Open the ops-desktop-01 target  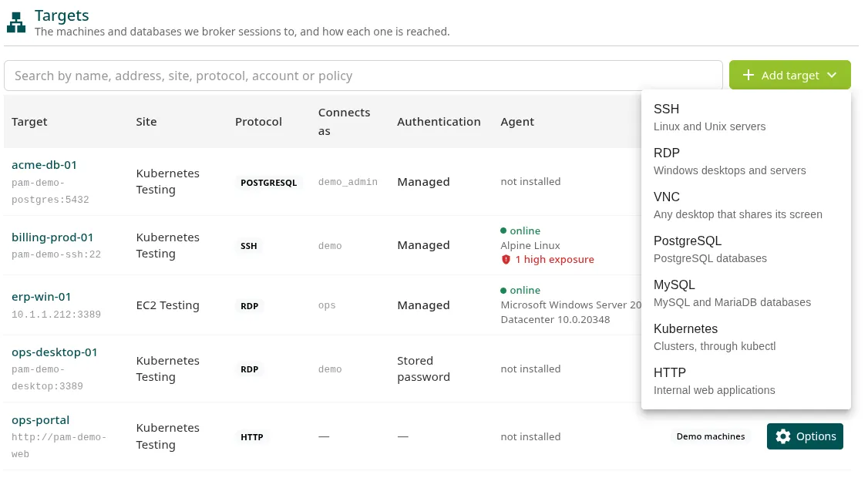54,352
